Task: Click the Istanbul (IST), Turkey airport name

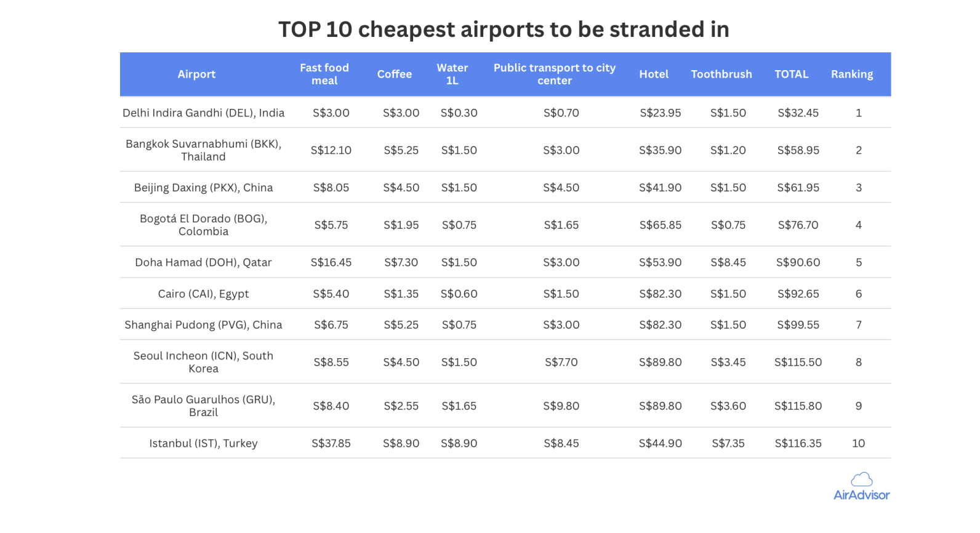Action: coord(203,443)
